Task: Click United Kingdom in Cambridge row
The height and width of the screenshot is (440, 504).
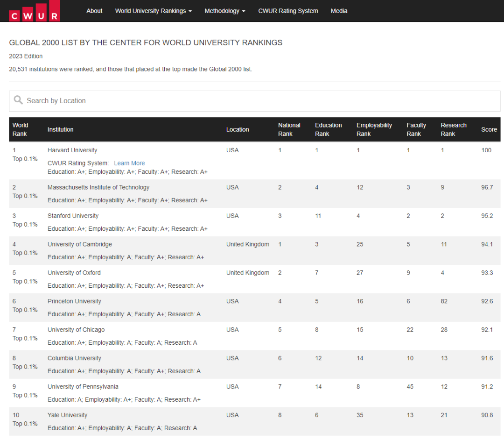Action: point(247,244)
